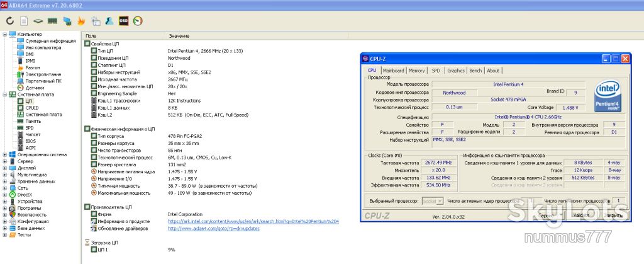The width and height of the screenshot is (644, 264).
Task: Select Системная плата child tree item
Action: (x=44, y=115)
